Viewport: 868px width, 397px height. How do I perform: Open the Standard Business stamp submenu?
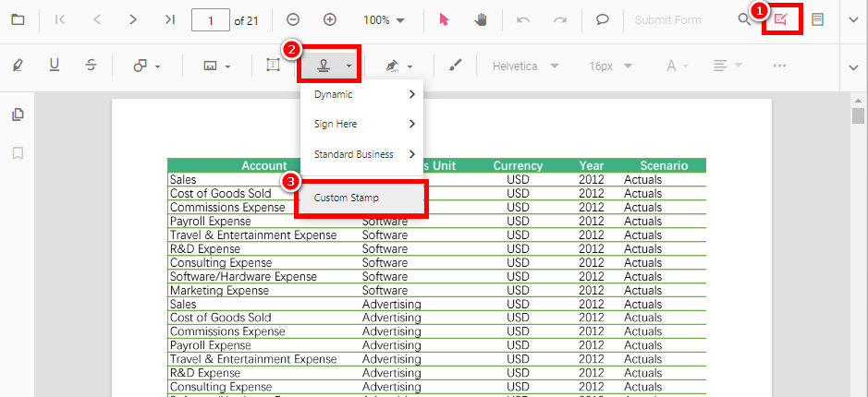(x=361, y=154)
